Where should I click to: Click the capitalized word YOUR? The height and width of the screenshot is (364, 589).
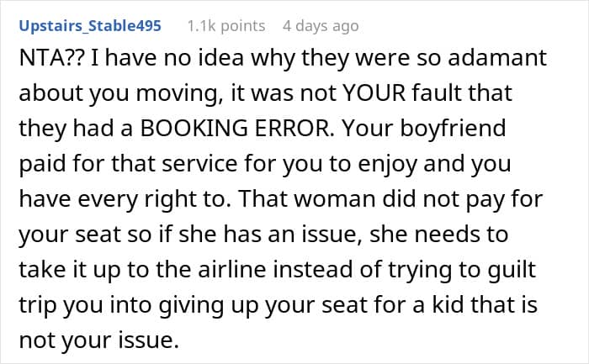tap(374, 93)
